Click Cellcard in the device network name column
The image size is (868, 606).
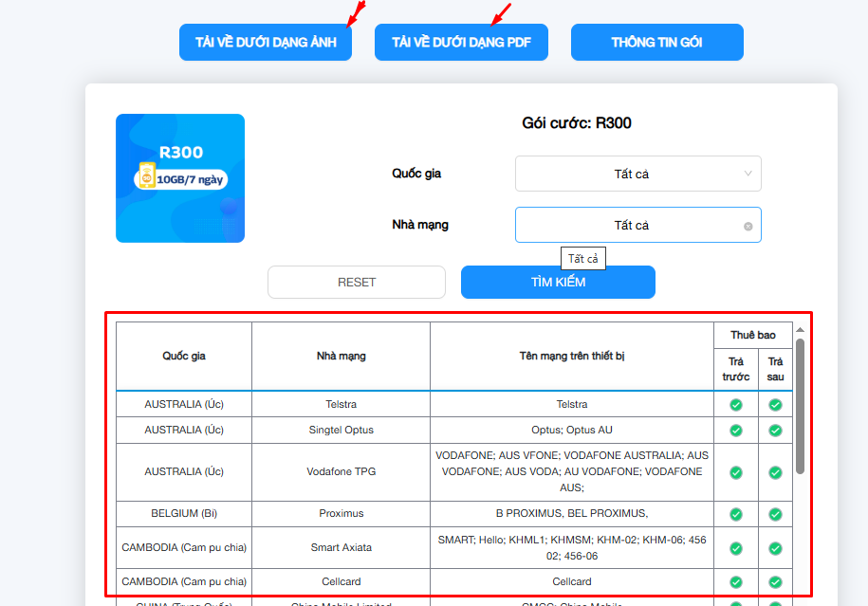pos(572,581)
